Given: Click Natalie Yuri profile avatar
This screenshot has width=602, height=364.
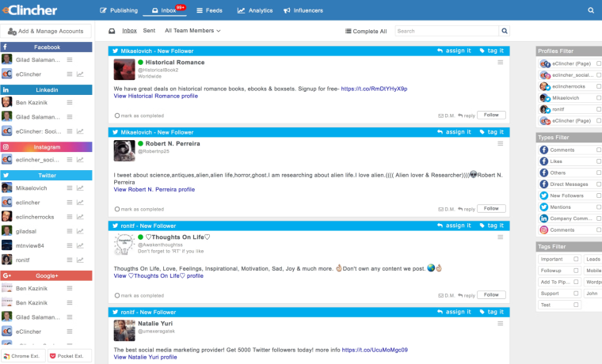Looking at the screenshot, I should 124,331.
